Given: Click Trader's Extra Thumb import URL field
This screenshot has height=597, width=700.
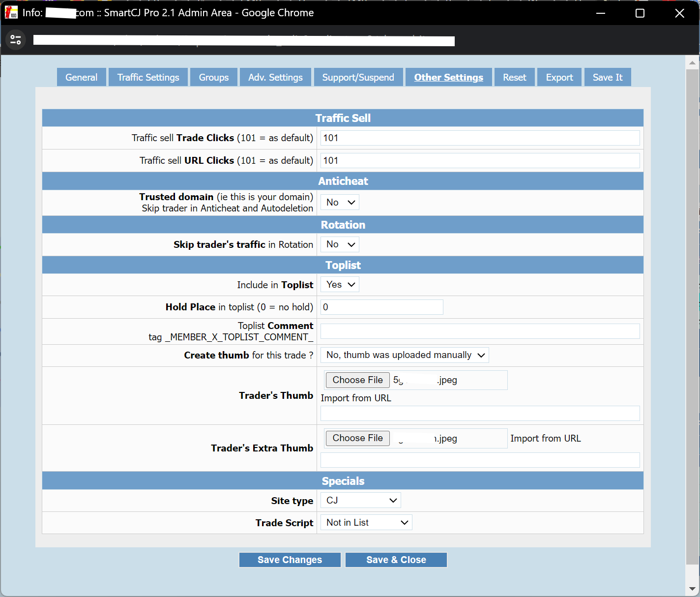Looking at the screenshot, I should pos(480,460).
